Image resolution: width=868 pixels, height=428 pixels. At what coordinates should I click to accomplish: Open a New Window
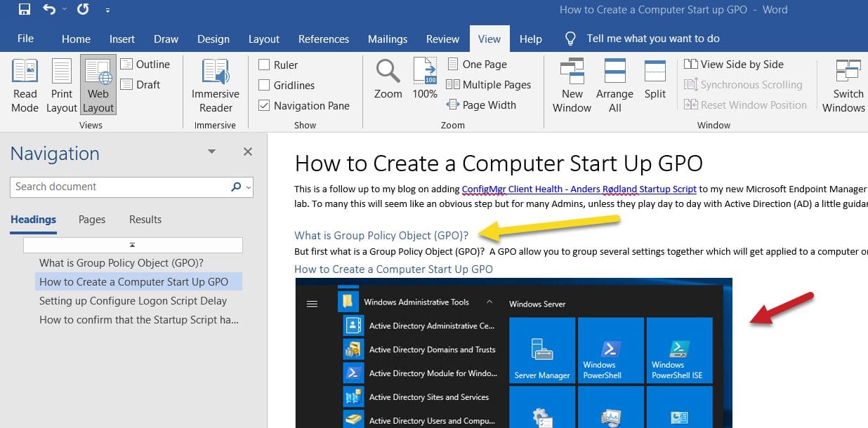572,86
